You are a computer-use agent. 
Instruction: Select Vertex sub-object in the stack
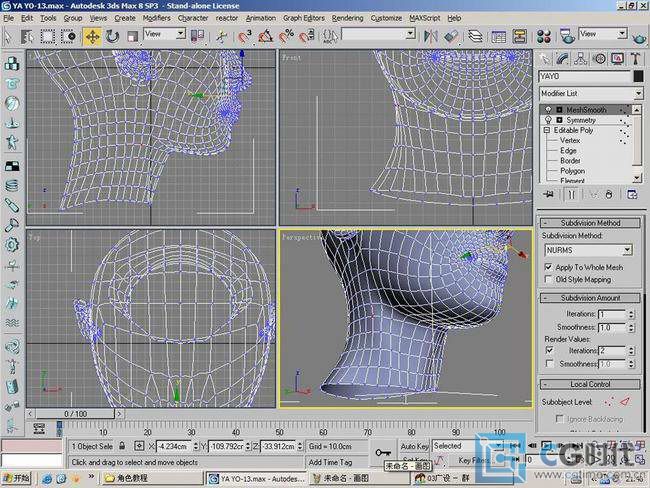tap(570, 141)
